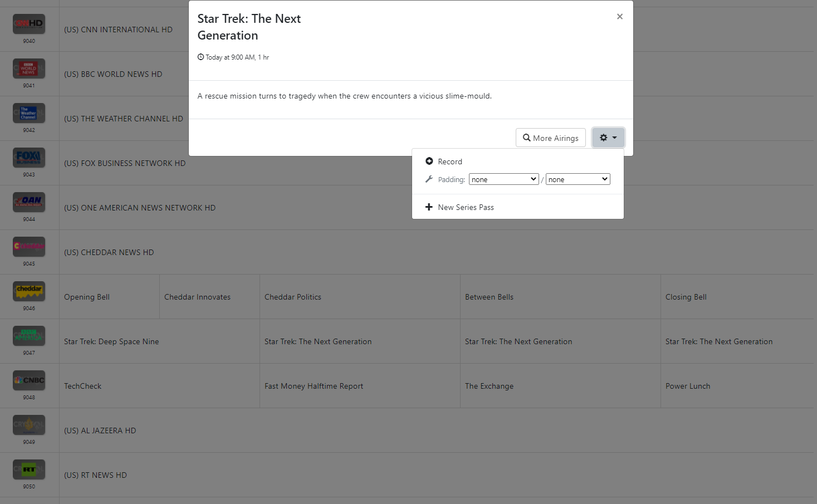
Task: Click the RT News channel logo
Action: point(29,469)
